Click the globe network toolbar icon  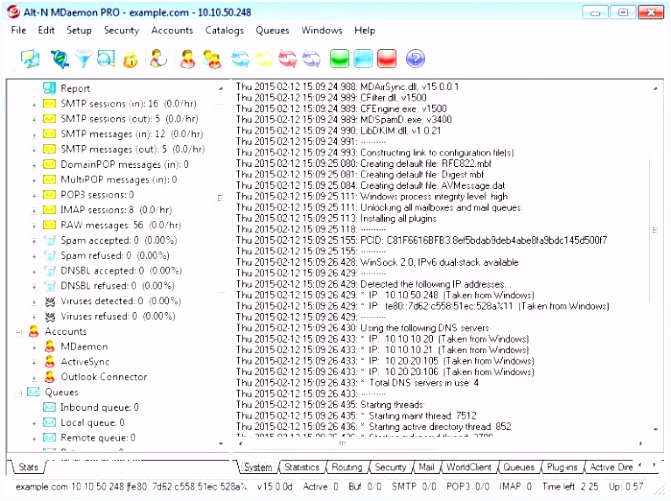(59, 59)
